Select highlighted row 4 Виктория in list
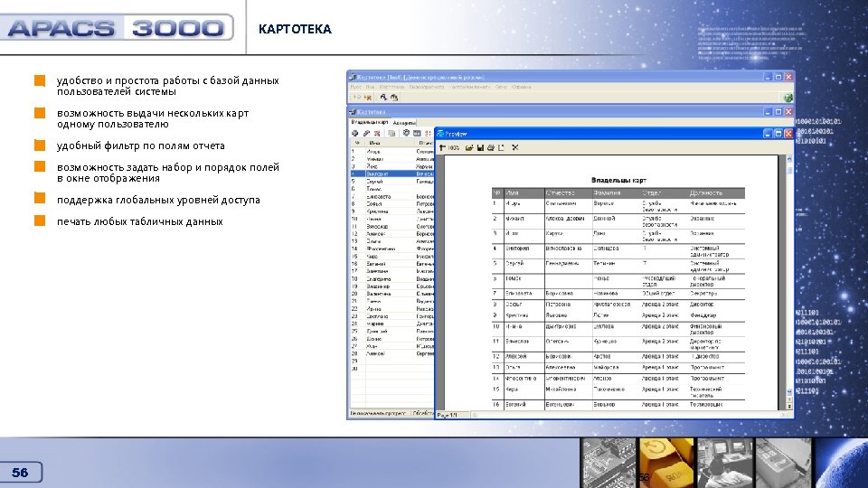Viewport: 868px width, 488px height. [392, 174]
